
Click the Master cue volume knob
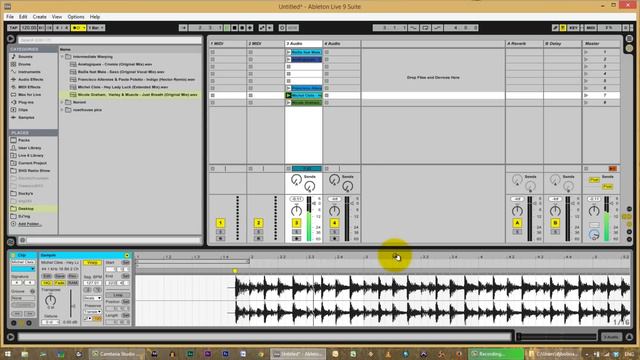coord(594,235)
